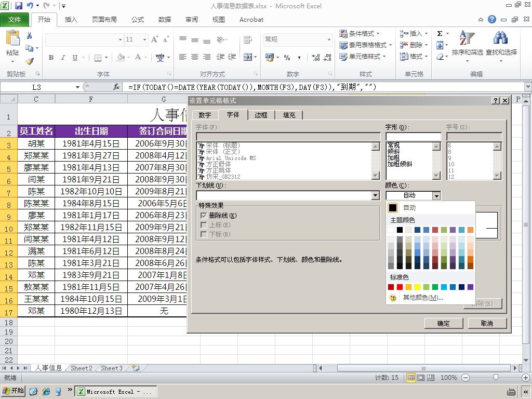Select the 自动 automatic color option

pyautogui.click(x=430, y=208)
